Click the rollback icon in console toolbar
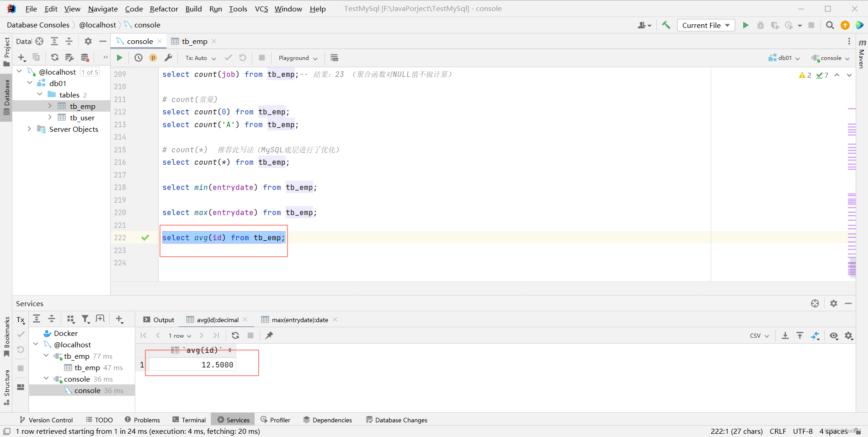The image size is (868, 437). coord(243,58)
